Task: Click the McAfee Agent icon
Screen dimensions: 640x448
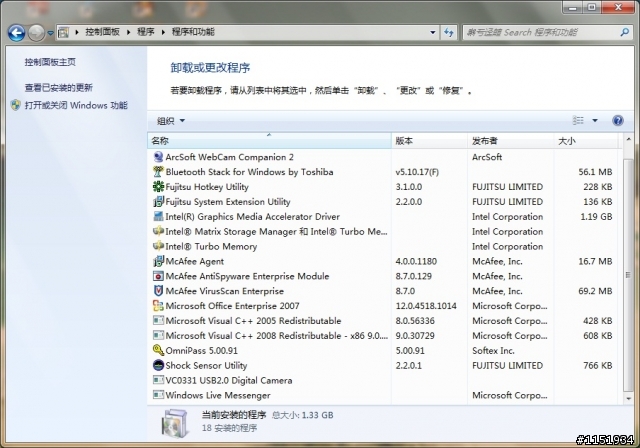Action: click(158, 261)
